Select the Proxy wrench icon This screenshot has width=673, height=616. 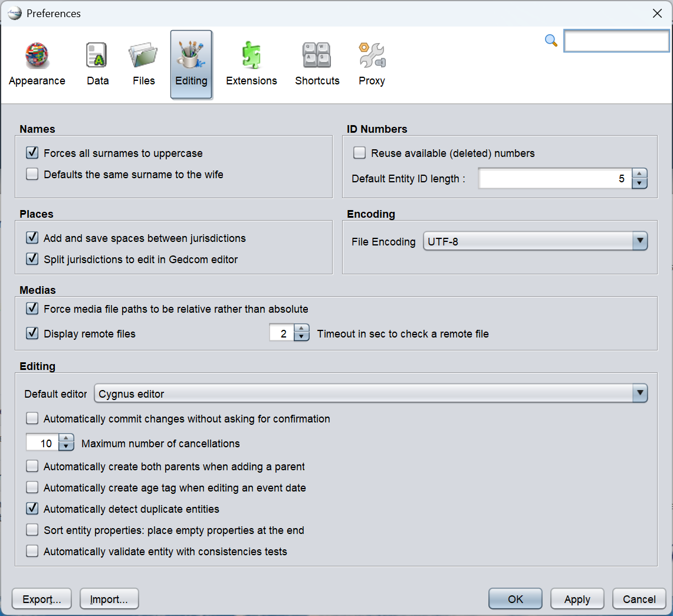click(x=372, y=57)
